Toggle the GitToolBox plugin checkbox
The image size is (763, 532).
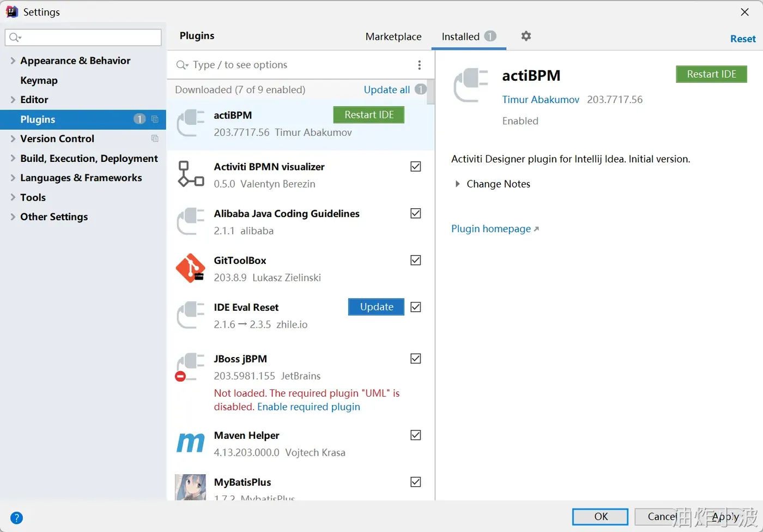click(x=416, y=261)
